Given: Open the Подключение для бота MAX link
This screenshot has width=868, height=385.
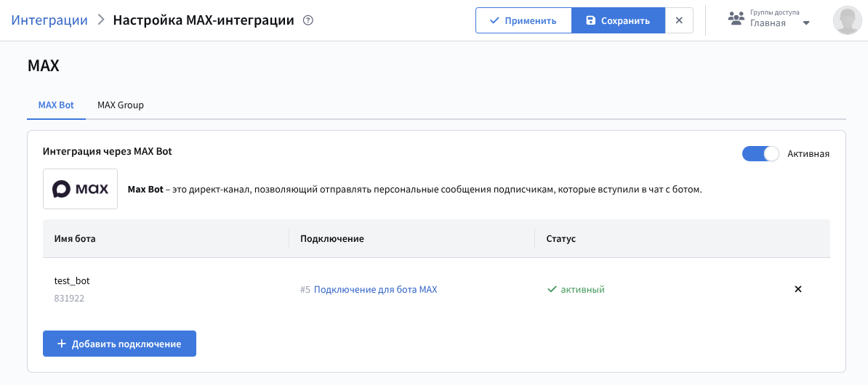Looking at the screenshot, I should coord(375,289).
